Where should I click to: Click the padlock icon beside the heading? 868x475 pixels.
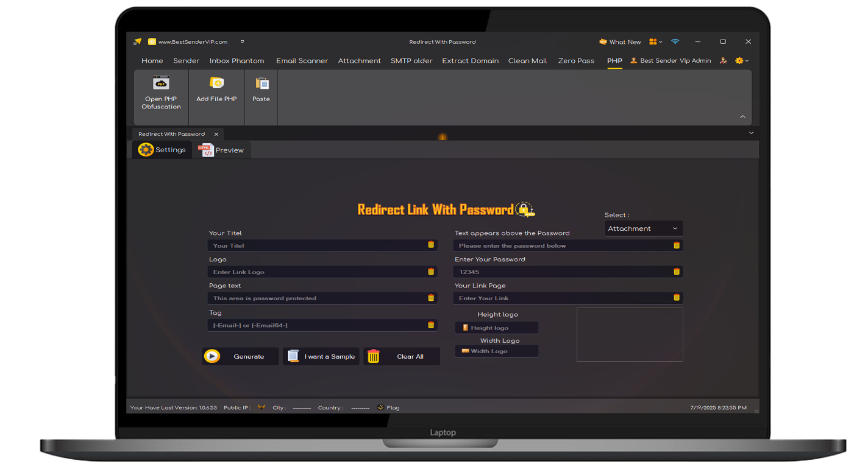[525, 209]
